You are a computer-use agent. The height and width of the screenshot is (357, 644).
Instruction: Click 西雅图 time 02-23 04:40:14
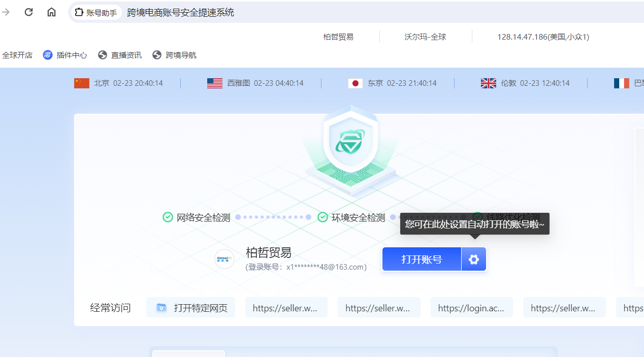tap(279, 83)
